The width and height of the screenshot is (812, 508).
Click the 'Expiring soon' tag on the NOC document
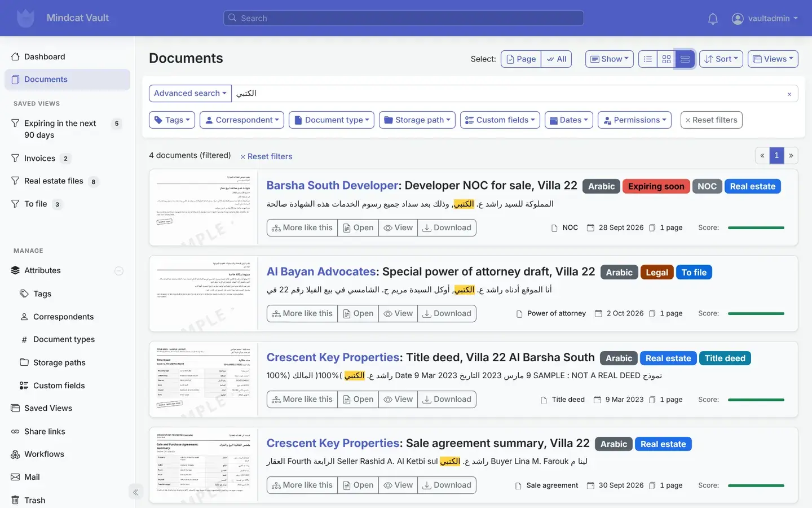(656, 186)
